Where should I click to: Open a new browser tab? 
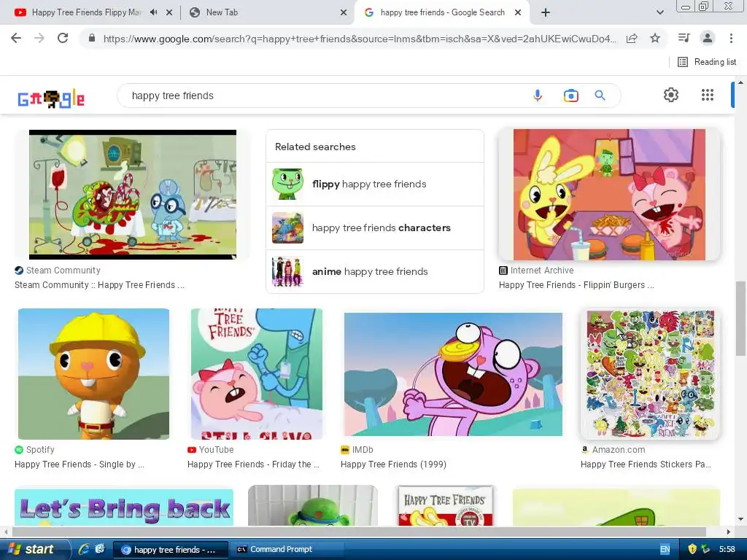click(546, 12)
